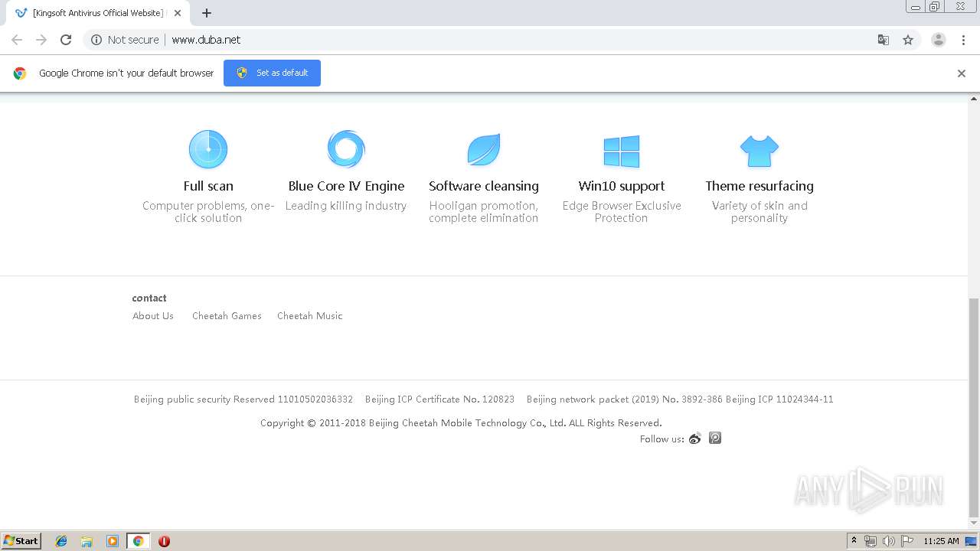View site information for Not secure
This screenshot has height=551, width=980.
coord(125,40)
